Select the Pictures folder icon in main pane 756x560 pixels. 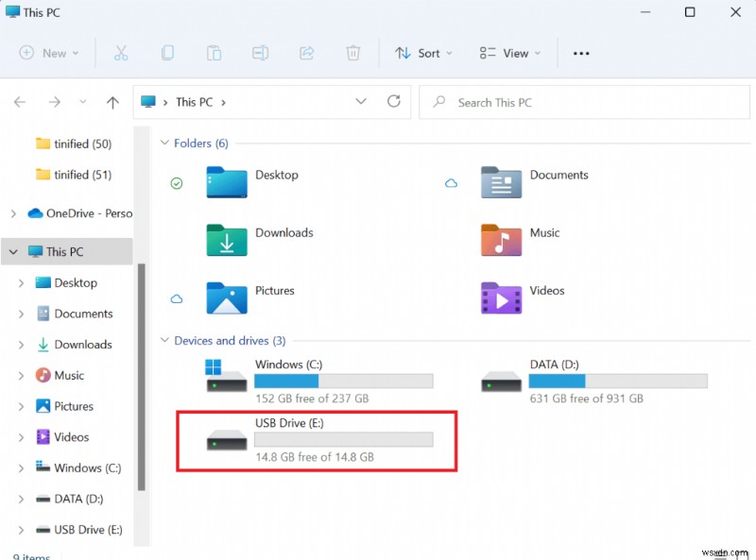click(227, 297)
